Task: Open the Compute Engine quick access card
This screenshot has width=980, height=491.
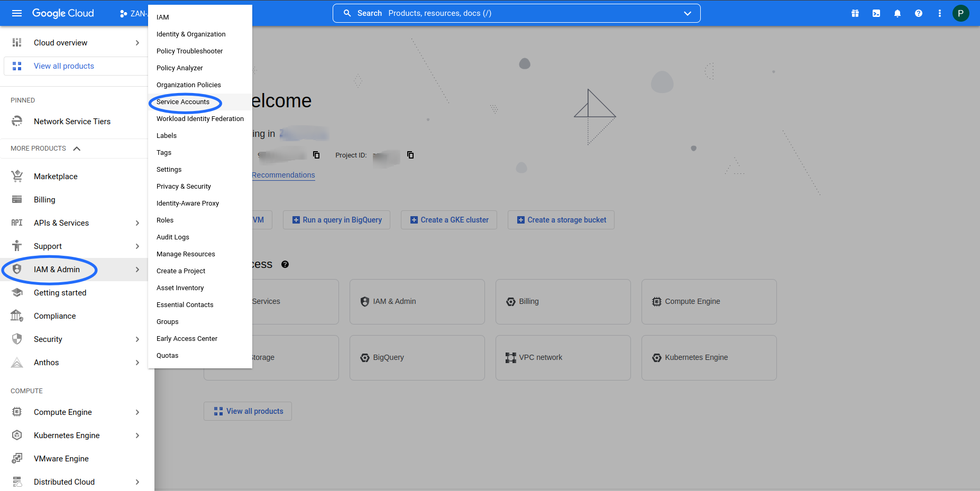Action: tap(709, 302)
